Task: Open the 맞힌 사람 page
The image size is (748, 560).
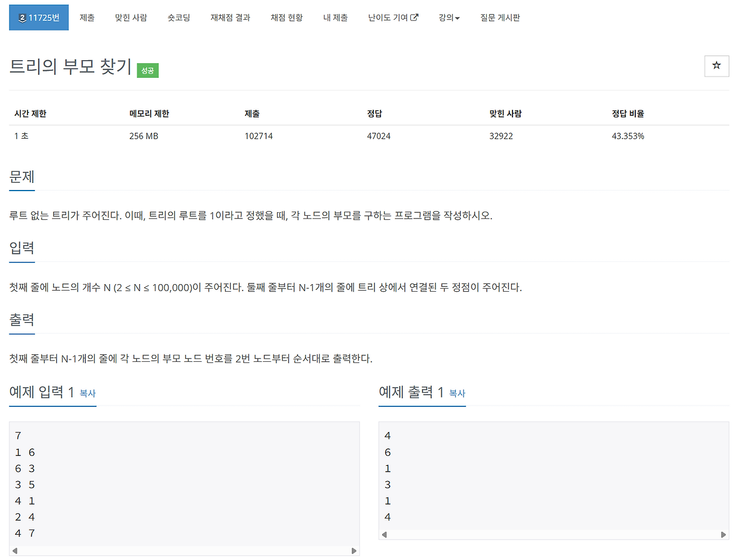Action: click(x=130, y=17)
